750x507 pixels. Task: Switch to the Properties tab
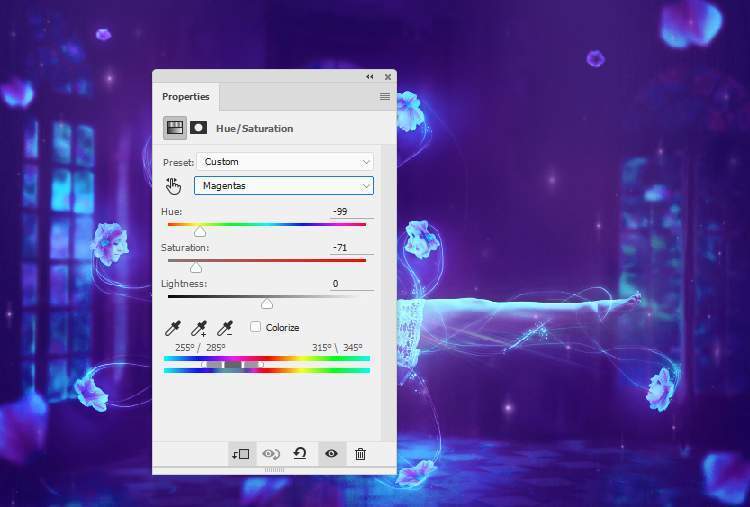pyautogui.click(x=186, y=97)
